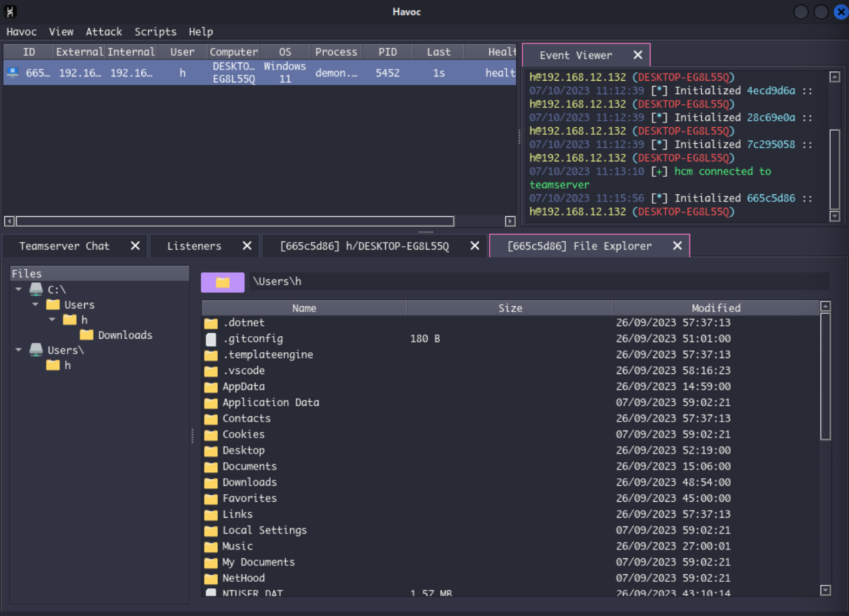Select the Desktop folder icon
849x616 pixels.
click(211, 451)
